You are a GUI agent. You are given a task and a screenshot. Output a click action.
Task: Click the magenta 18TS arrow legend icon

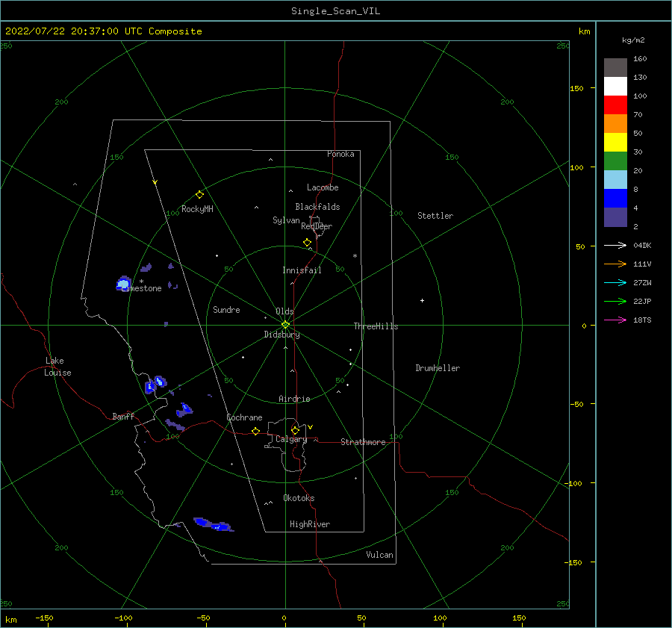pyautogui.click(x=615, y=320)
